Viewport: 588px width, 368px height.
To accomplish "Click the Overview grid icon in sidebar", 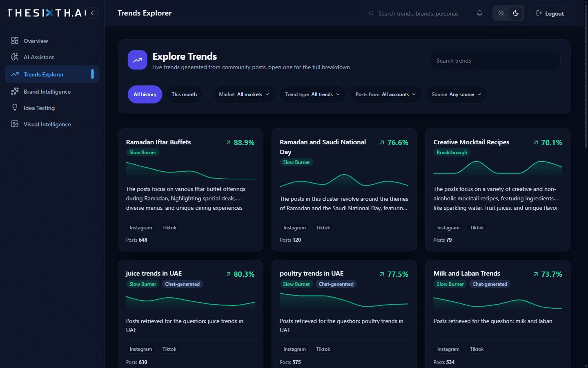I will click(x=15, y=40).
